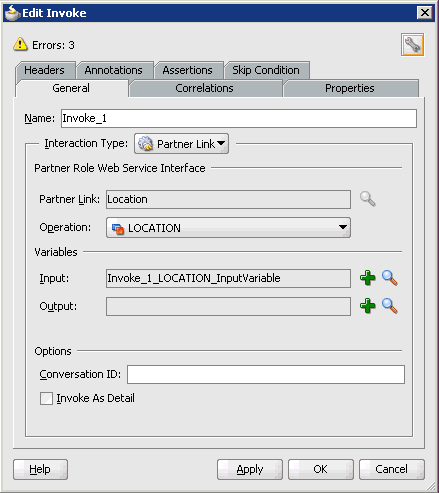Image resolution: width=439 pixels, height=493 pixels.
Task: Click the wrench settings icon at top right
Action: coord(412,45)
